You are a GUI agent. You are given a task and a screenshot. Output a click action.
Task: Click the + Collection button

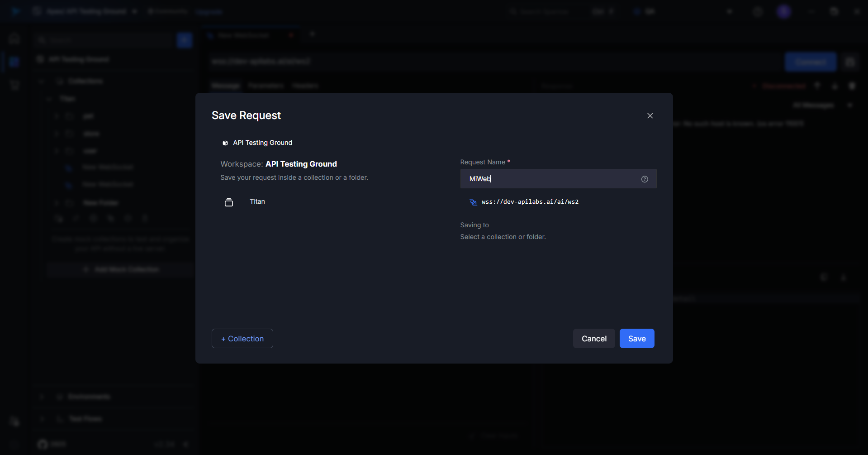pos(242,339)
